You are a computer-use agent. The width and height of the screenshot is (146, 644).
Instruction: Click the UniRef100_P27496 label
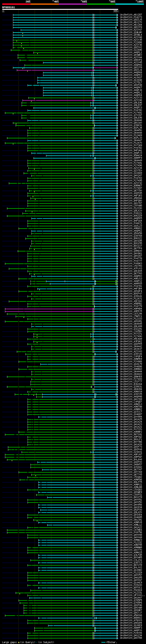131,165
